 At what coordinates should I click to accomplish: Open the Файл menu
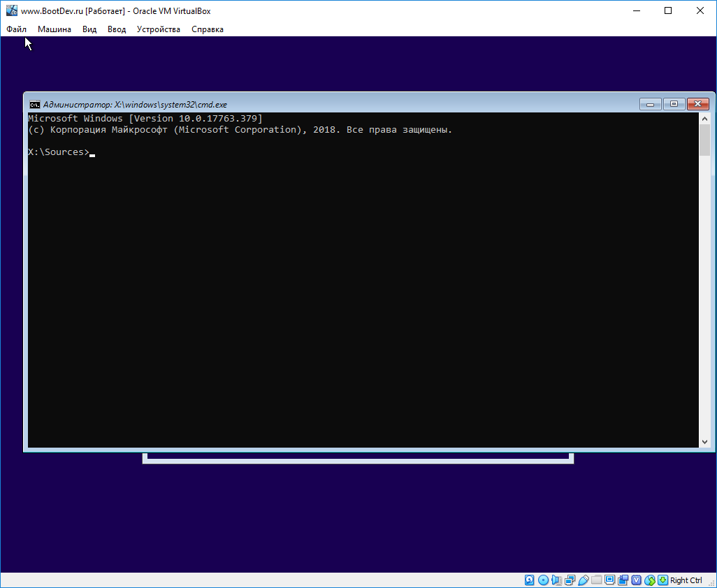coord(17,29)
